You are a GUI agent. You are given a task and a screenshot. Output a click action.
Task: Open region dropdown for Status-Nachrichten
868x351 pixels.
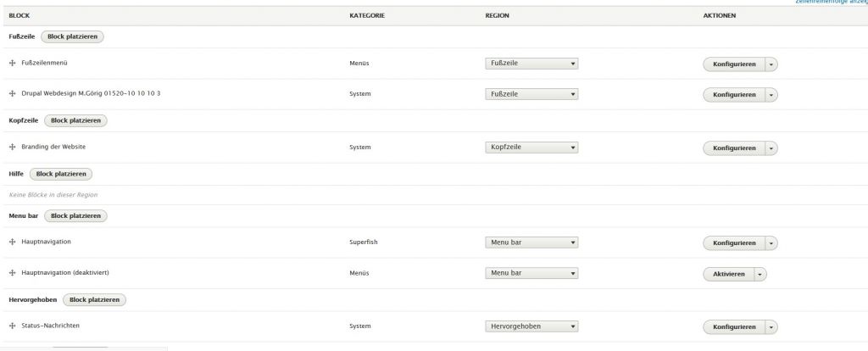coord(531,326)
